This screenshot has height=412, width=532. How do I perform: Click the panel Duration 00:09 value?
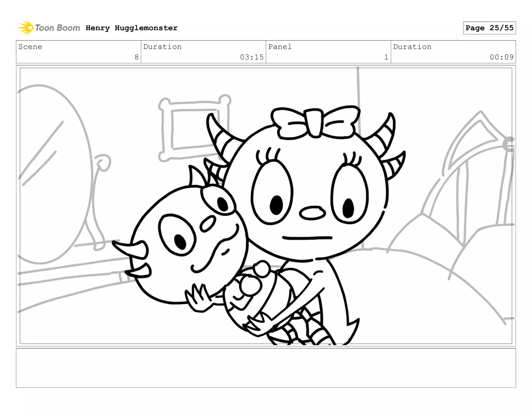(502, 57)
